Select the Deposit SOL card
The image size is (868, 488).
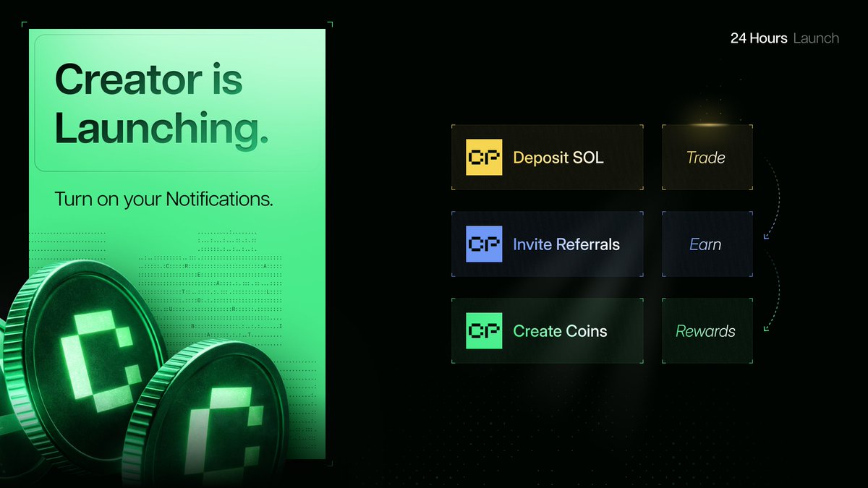(548, 157)
